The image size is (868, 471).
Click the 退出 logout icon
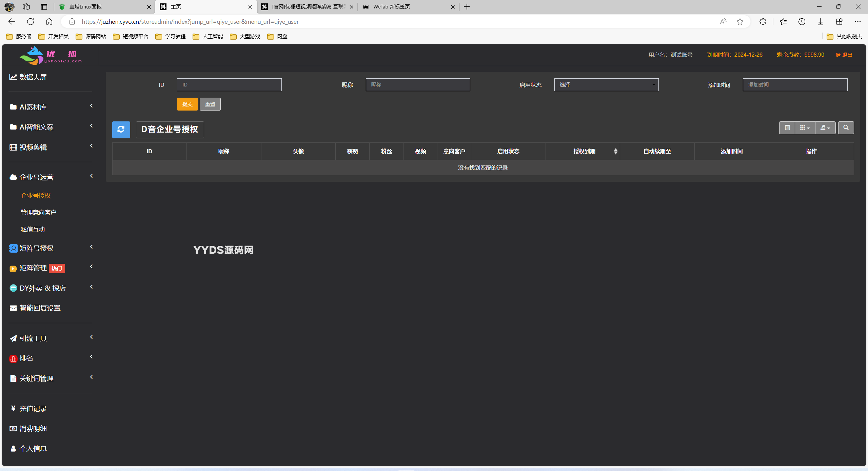[838, 55]
